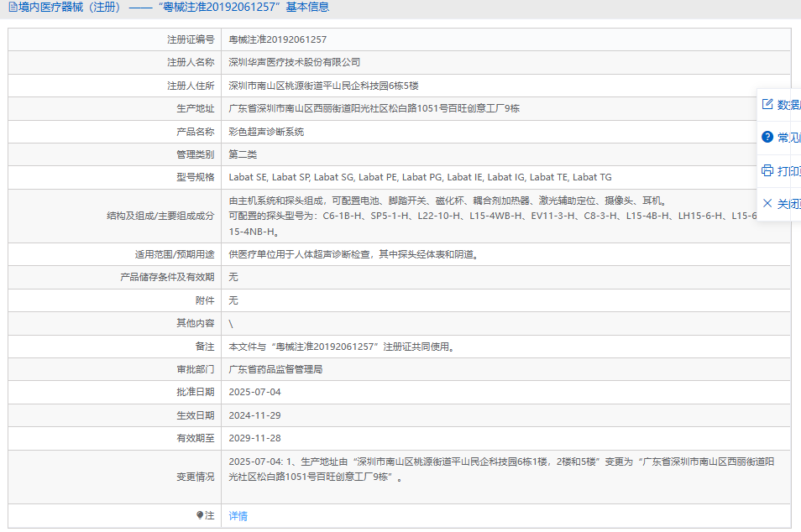Click the printer icon for 打印
This screenshot has height=532, width=801.
pos(767,170)
